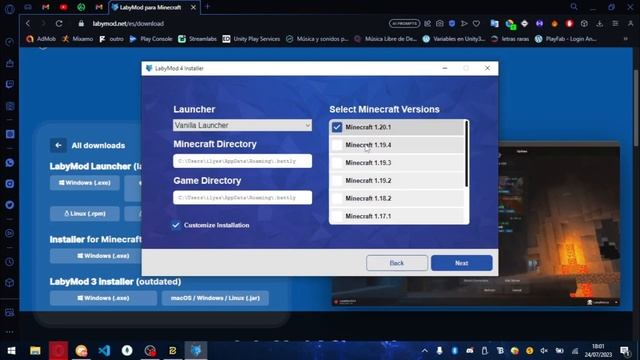Download LabyMod 3 macOS / Windows / Linux (.jar)

[x=215, y=298]
